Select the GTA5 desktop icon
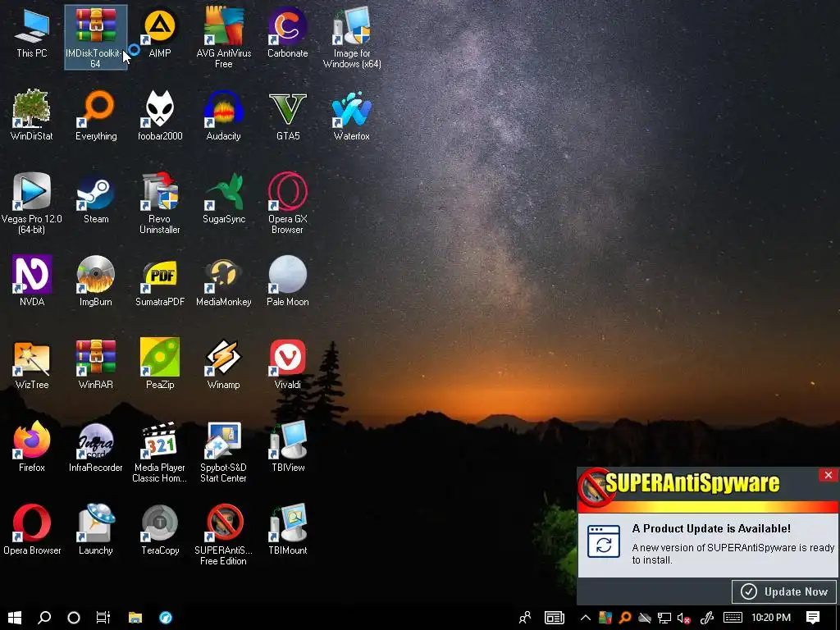The image size is (840, 630). point(288,116)
